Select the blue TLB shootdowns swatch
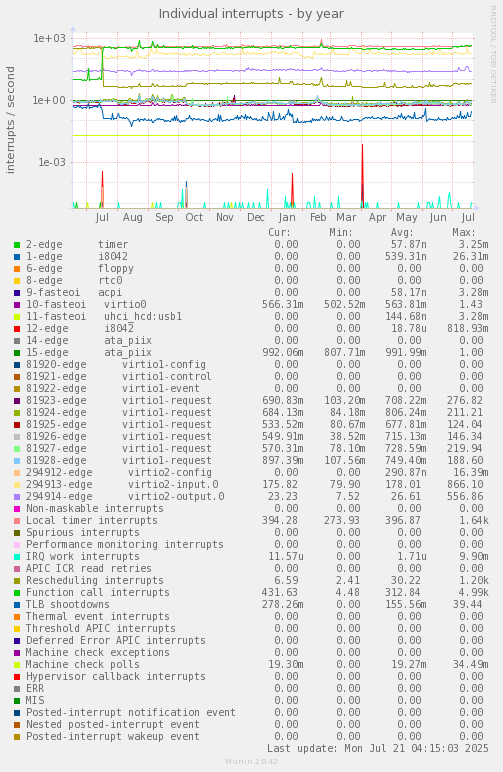 pyautogui.click(x=17, y=605)
